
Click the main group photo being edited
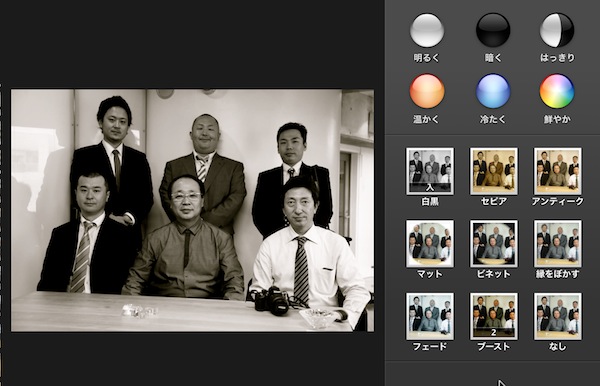coord(192,210)
